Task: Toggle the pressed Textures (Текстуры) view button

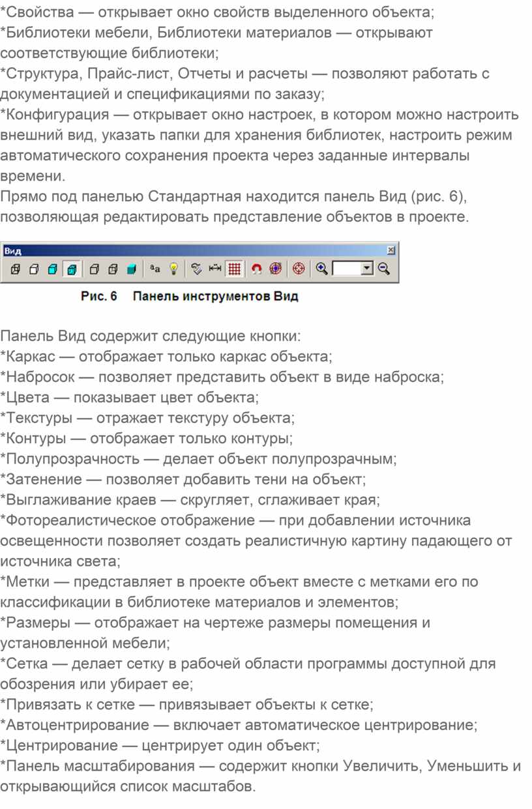Action: tap(72, 268)
